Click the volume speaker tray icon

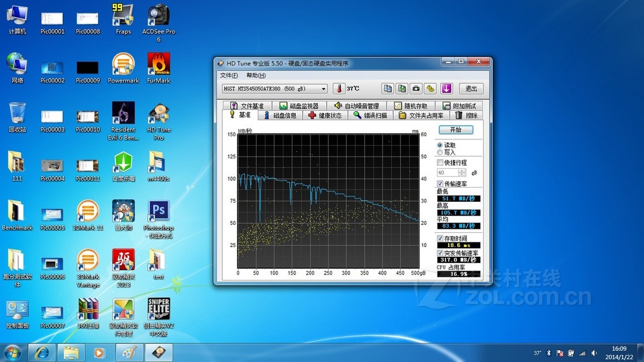coord(594,353)
